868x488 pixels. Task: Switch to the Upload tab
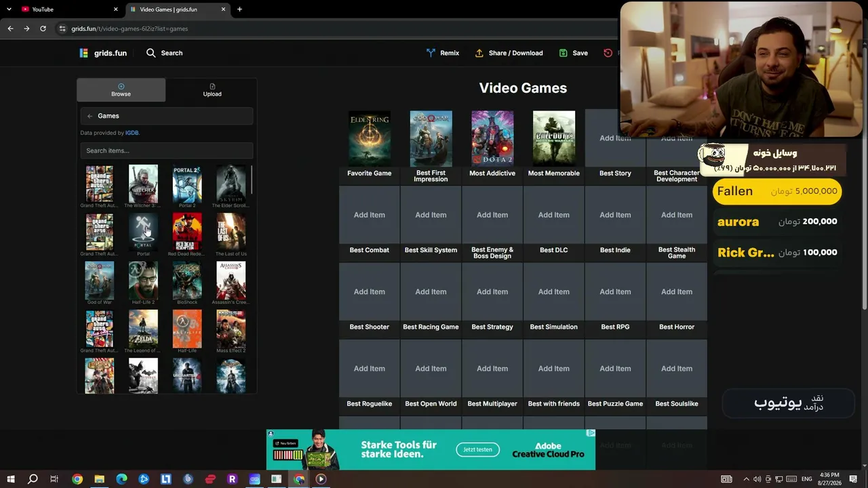coord(212,90)
